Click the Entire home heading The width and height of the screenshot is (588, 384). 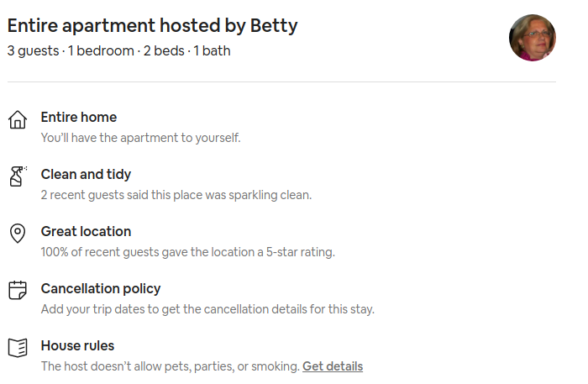click(79, 117)
